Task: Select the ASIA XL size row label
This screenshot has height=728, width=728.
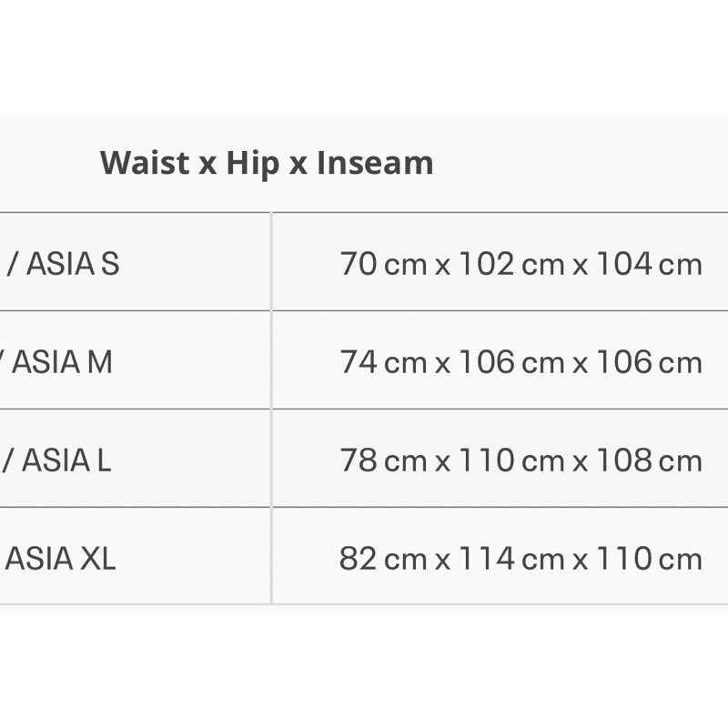Action: pos(61,559)
